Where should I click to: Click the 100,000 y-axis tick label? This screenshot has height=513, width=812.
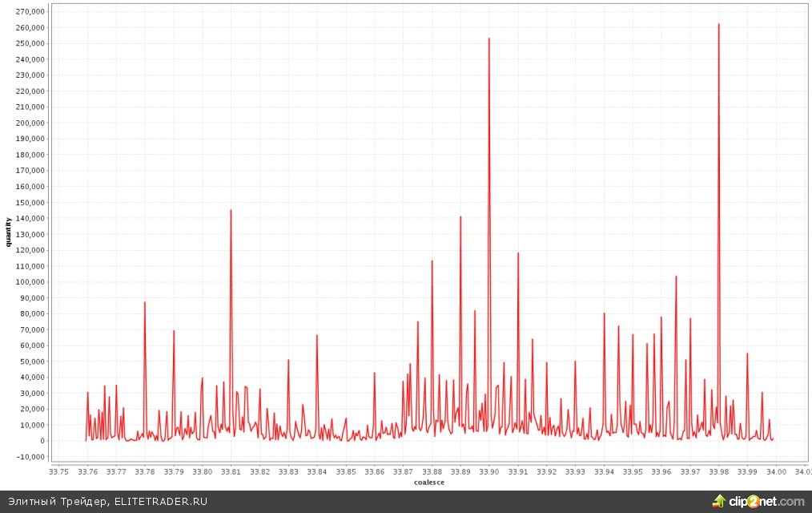click(31, 282)
